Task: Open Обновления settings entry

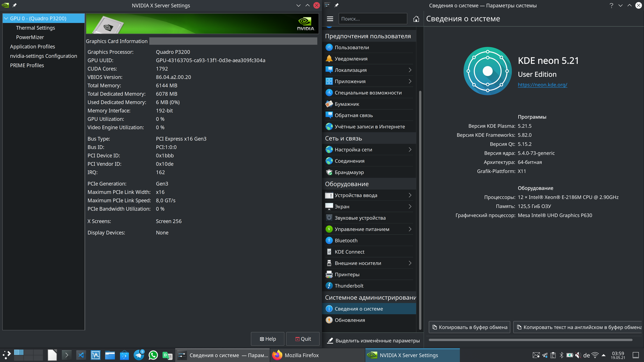Action: pos(369,320)
